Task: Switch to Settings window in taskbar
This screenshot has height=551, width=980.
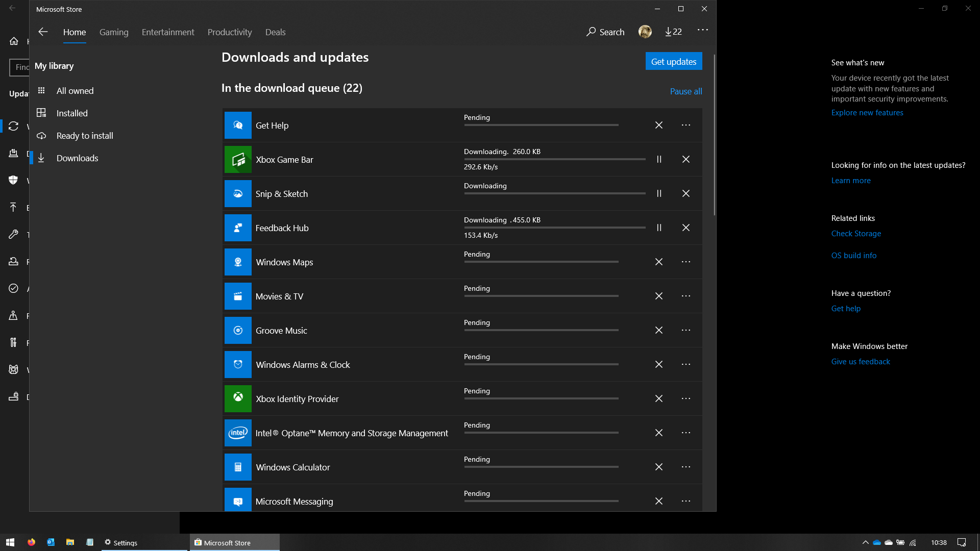Action: click(x=144, y=542)
